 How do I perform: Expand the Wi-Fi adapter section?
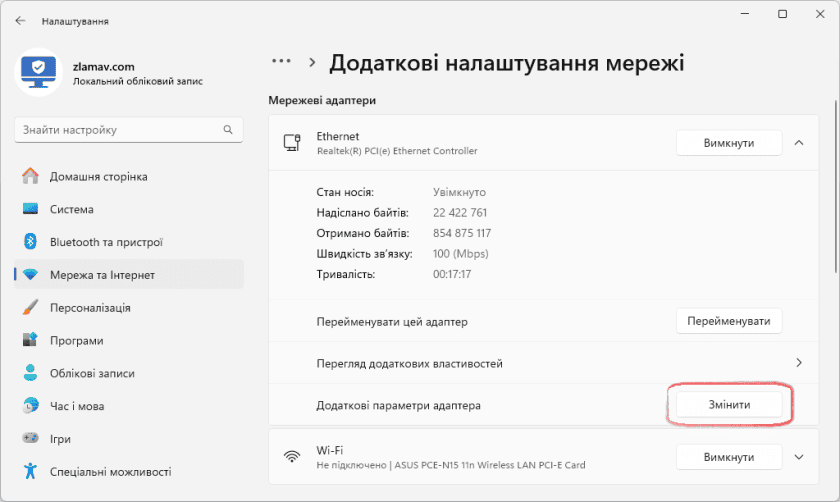coord(799,457)
